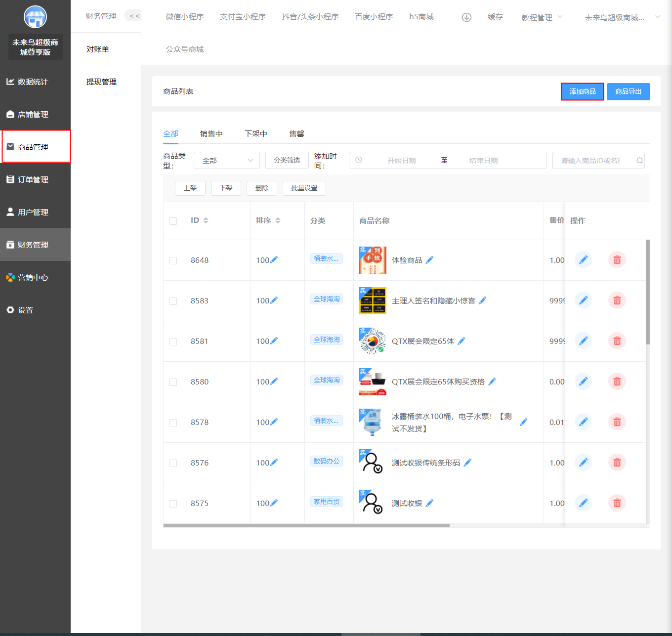Check the box for product 8648
672x636 pixels.
173,260
